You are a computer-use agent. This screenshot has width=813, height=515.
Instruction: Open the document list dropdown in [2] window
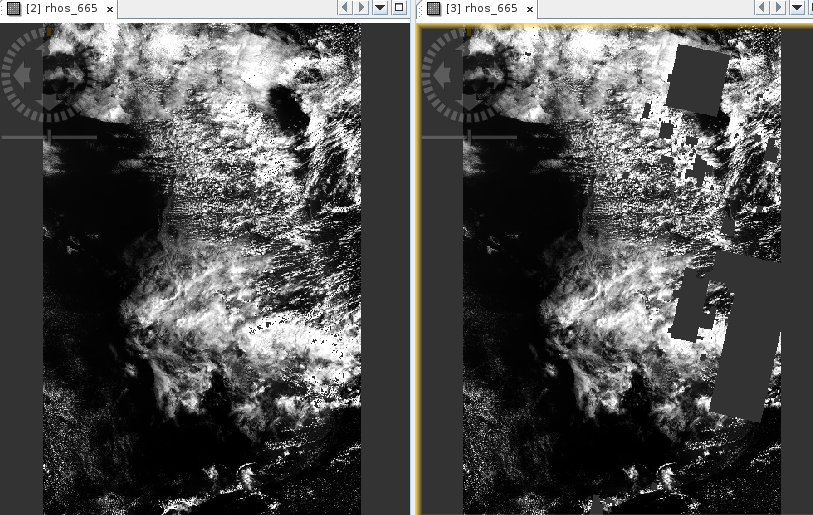(x=380, y=8)
